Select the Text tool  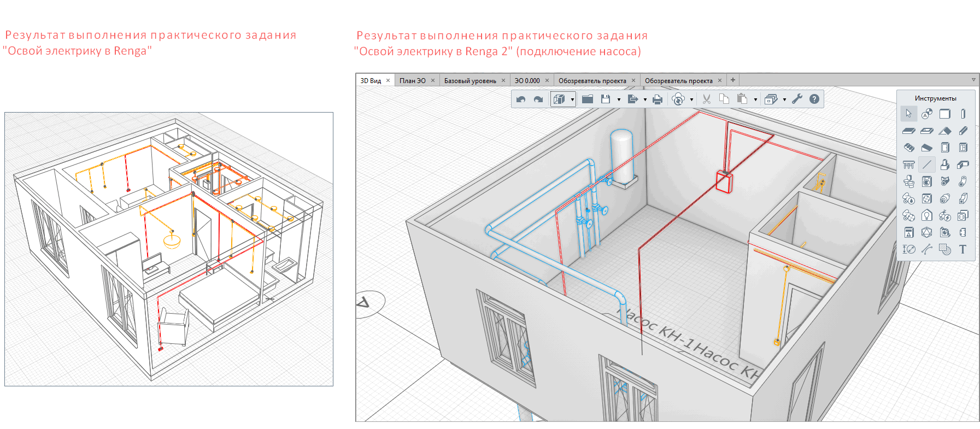(x=963, y=249)
